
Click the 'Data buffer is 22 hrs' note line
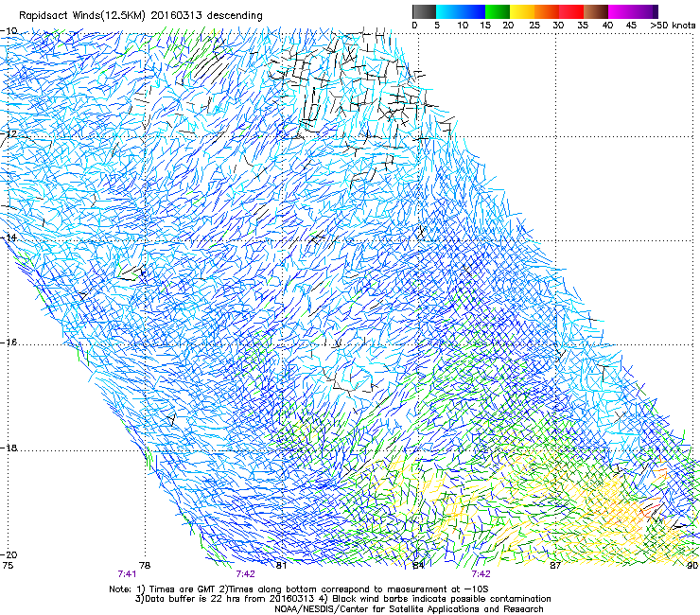click(x=342, y=599)
